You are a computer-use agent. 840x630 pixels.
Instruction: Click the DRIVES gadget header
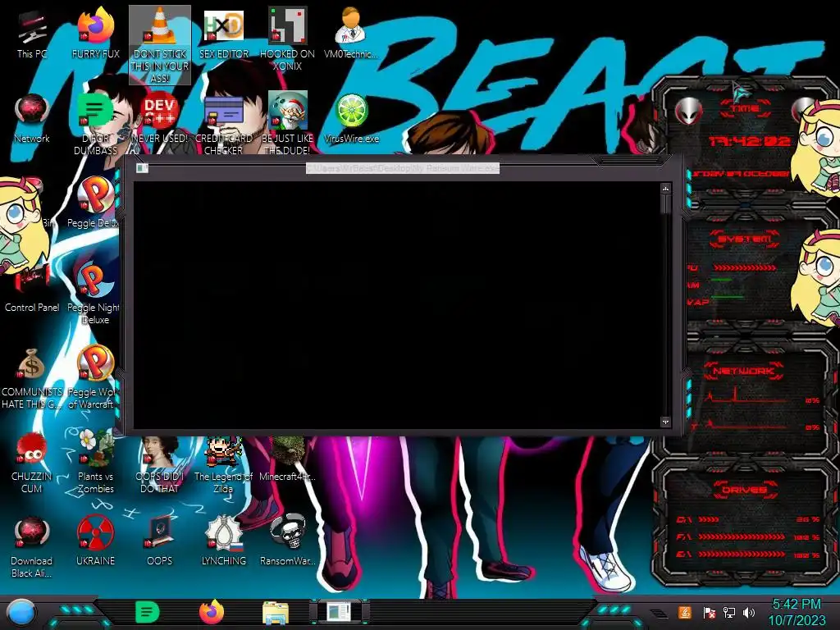point(743,490)
